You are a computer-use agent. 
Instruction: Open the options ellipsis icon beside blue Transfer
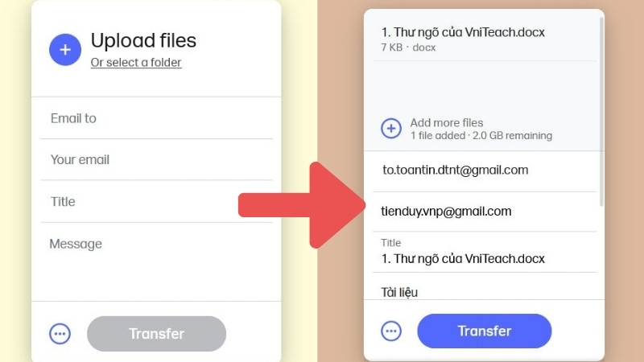(x=391, y=331)
